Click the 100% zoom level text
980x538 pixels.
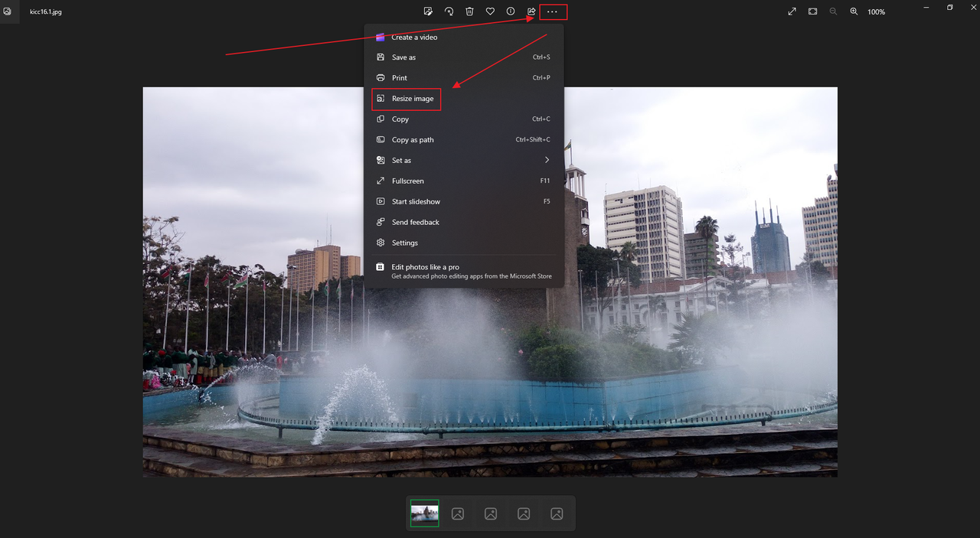(x=877, y=12)
